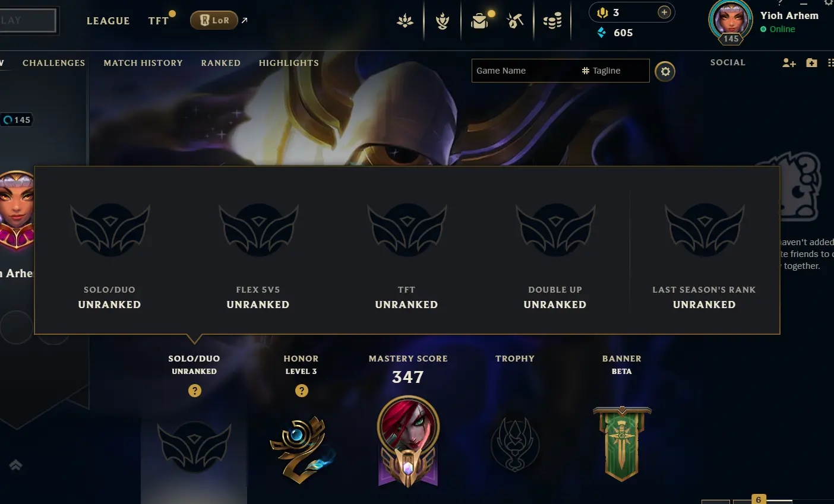Open the Clash trophy icon
This screenshot has width=834, height=504.
pos(443,21)
